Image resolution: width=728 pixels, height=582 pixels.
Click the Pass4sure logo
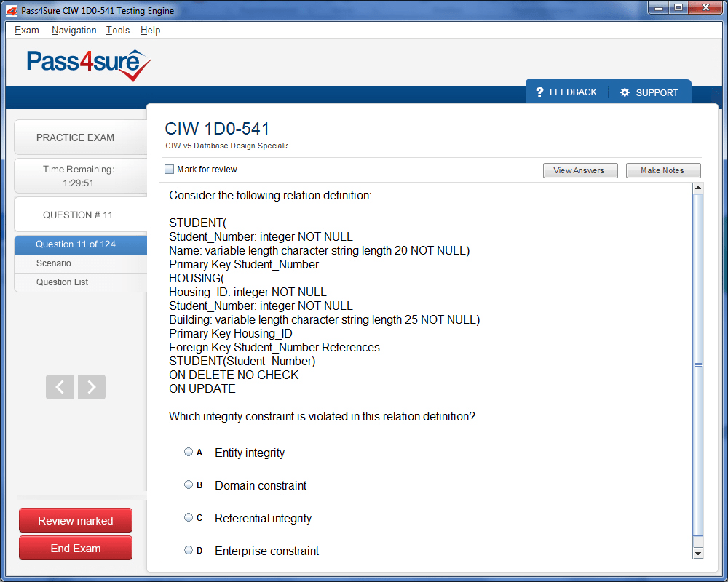(x=88, y=64)
